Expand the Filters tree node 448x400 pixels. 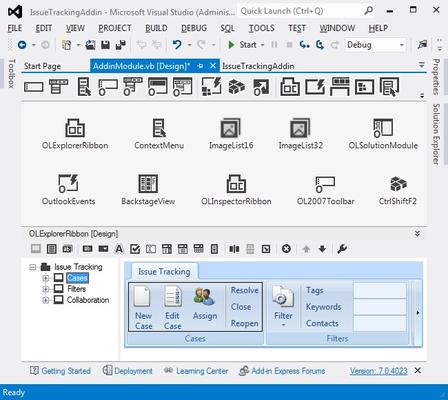click(x=46, y=289)
